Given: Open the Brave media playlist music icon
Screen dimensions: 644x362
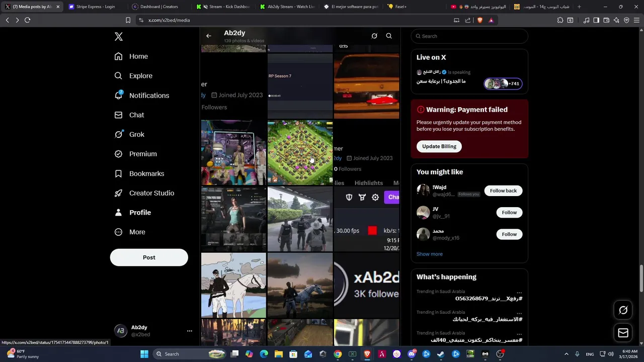Looking at the screenshot, I should pyautogui.click(x=586, y=20).
